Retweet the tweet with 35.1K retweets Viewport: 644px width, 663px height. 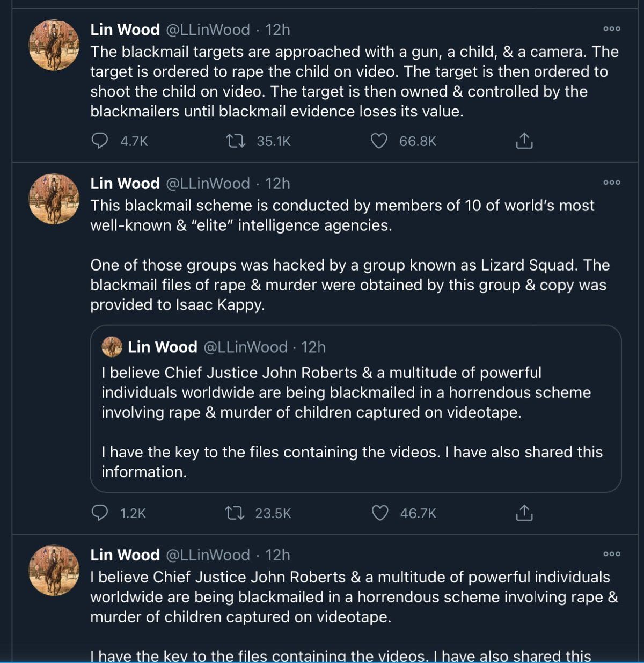(235, 141)
